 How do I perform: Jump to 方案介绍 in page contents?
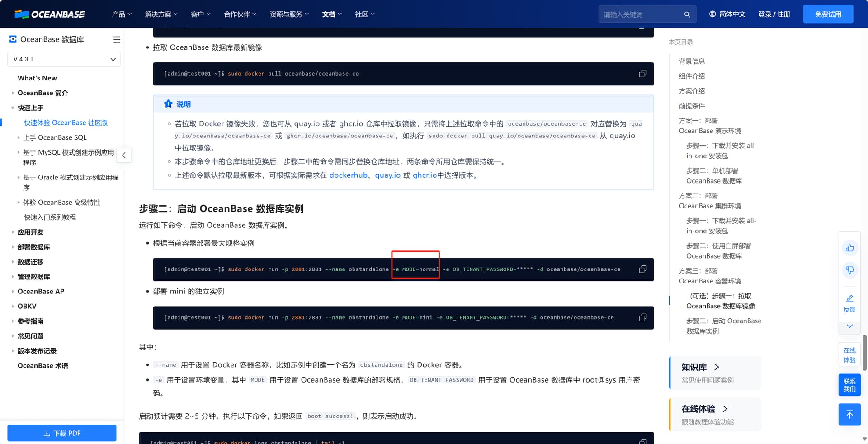coord(692,91)
